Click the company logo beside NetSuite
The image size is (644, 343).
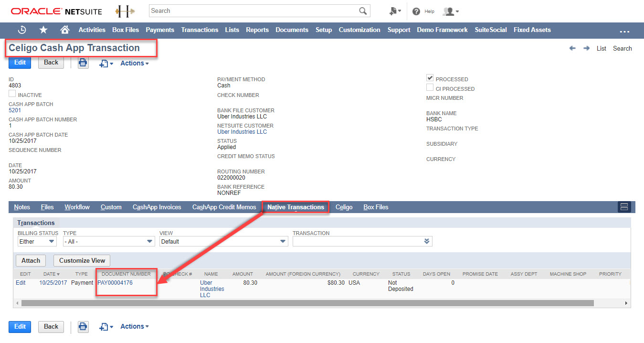[125, 11]
